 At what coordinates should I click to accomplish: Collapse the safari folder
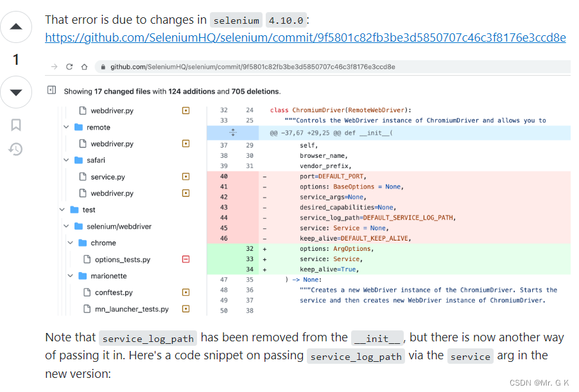67,160
